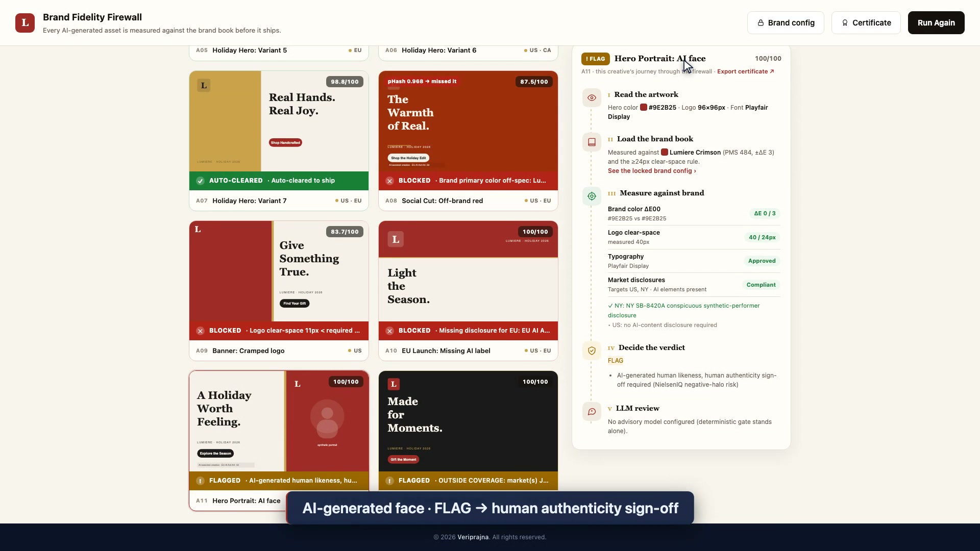Click the X icon on Logo clear-space blocked banner
980x551 pixels.
[201, 331]
